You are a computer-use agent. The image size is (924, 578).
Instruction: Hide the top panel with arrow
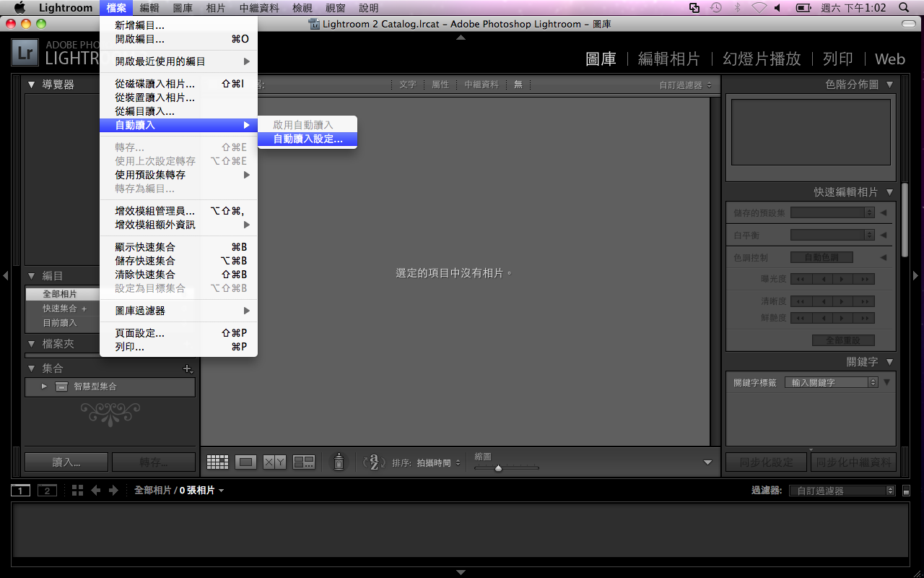tap(461, 37)
